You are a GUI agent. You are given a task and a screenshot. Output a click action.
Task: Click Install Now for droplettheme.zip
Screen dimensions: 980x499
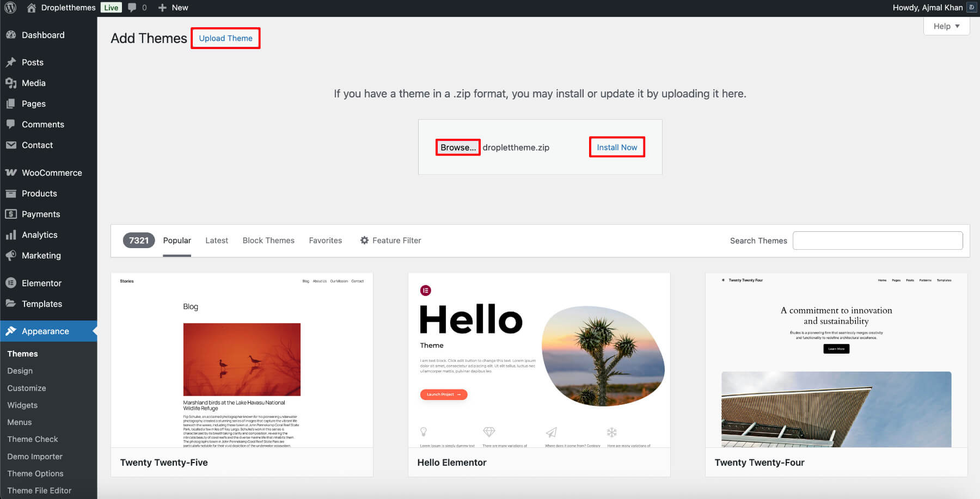click(616, 147)
